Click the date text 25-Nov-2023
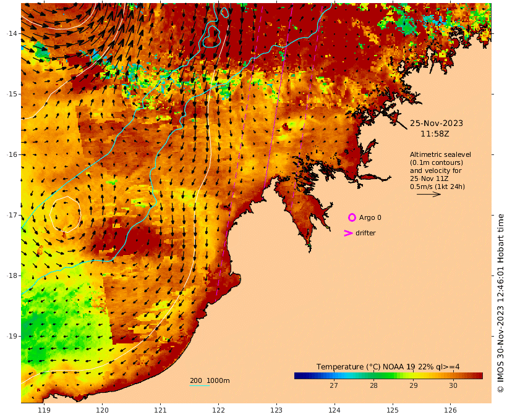507x420 pixels. point(436,123)
